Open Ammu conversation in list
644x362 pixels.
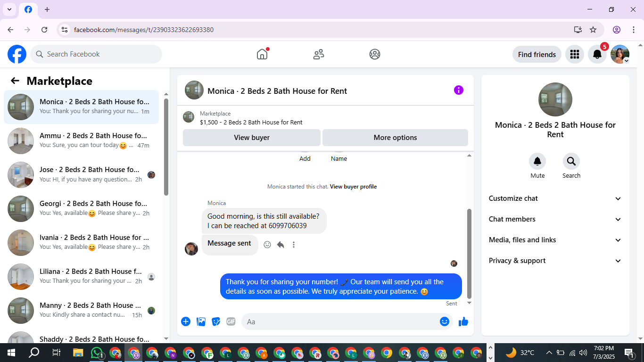coord(81,141)
